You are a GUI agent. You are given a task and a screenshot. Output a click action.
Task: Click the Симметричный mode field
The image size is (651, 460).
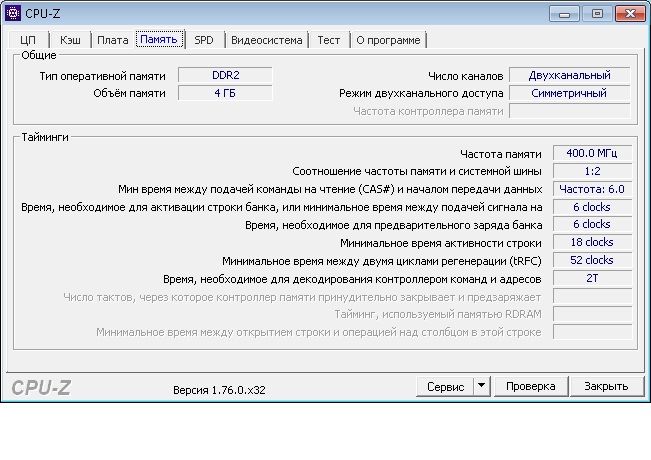[x=570, y=93]
